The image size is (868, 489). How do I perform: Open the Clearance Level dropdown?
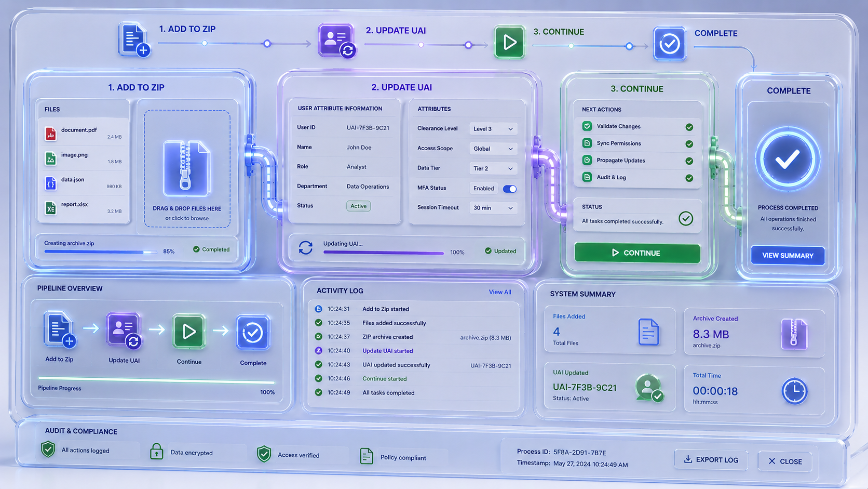[x=493, y=129]
